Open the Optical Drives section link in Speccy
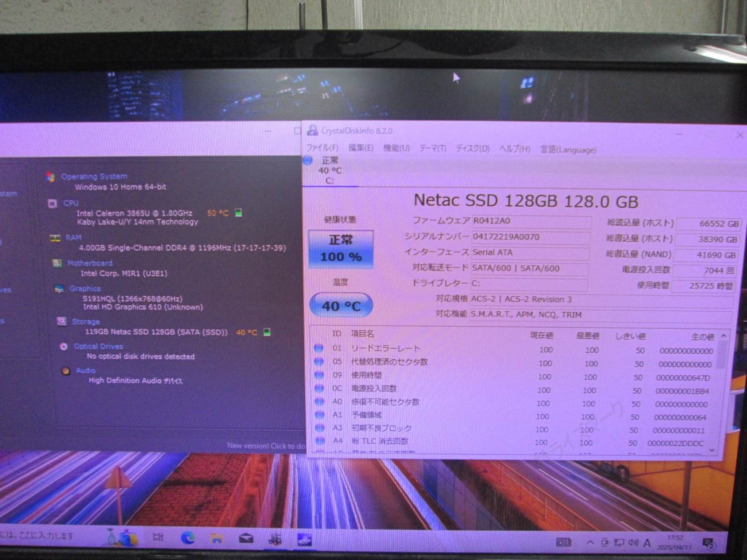The width and height of the screenshot is (747, 560). [99, 346]
